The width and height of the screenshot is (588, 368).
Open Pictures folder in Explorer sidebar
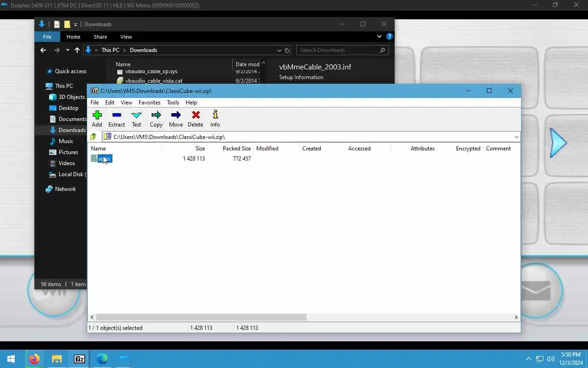pyautogui.click(x=64, y=152)
